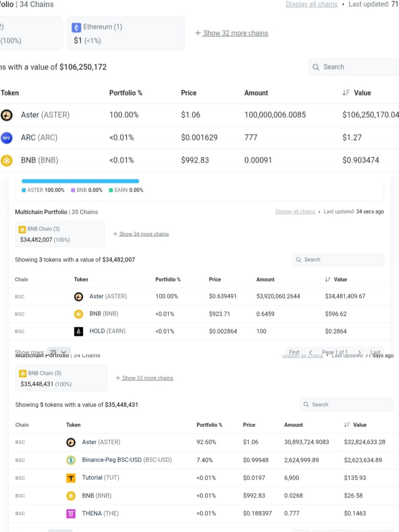The width and height of the screenshot is (399, 532).
Task: Click Display all chains link at top
Action: pyautogui.click(x=311, y=4)
